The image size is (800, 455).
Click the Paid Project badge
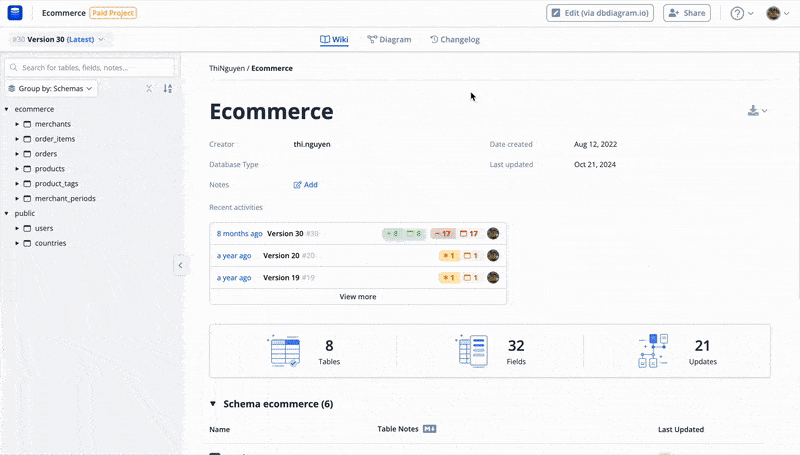click(x=113, y=13)
